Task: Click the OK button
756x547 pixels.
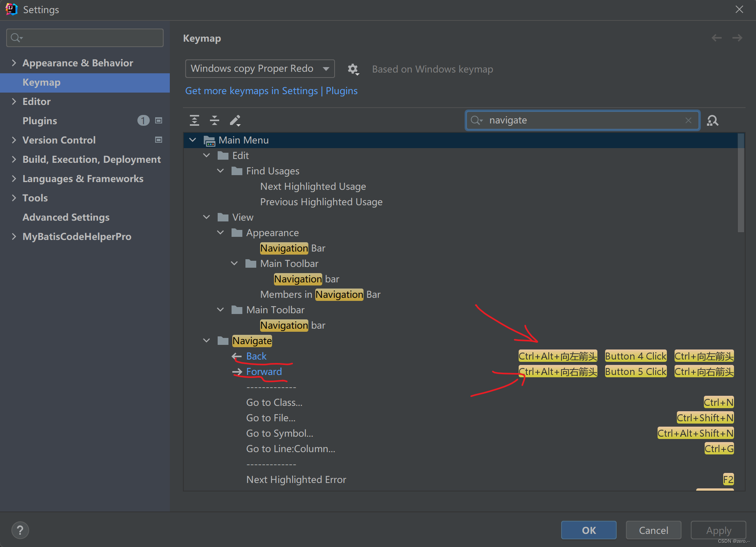Action: pyautogui.click(x=589, y=530)
